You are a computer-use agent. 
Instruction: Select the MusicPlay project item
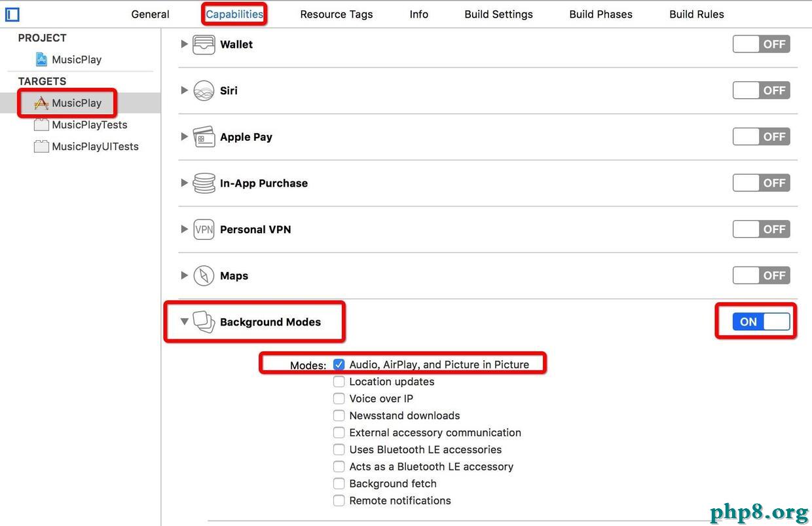click(76, 60)
